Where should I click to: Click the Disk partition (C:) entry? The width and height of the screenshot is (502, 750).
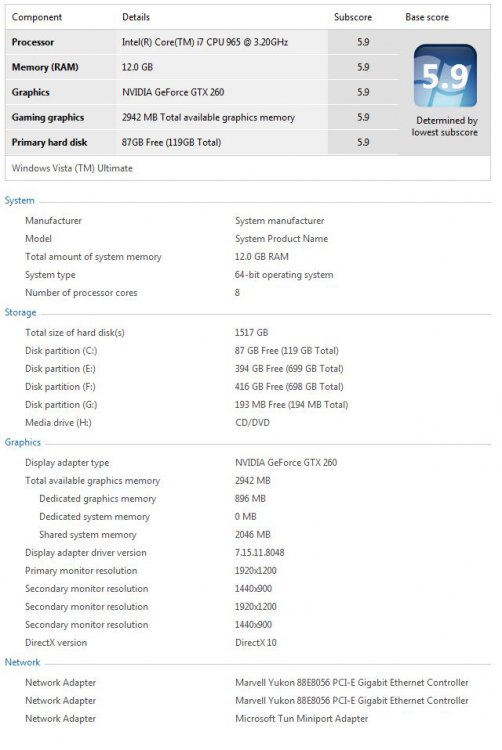(61, 351)
